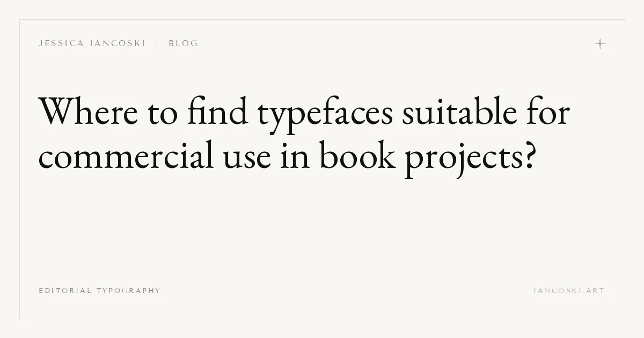This screenshot has width=644, height=338.
Task: Open the iancoski.art website link
Action: (569, 291)
